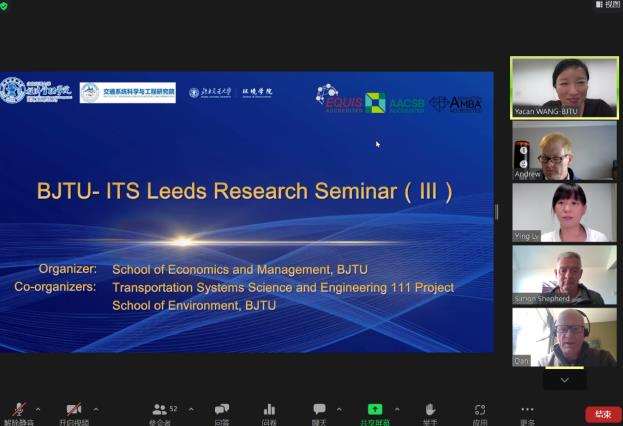Click the green share screen button
Screen dimensions: 623x426
(x=375, y=409)
